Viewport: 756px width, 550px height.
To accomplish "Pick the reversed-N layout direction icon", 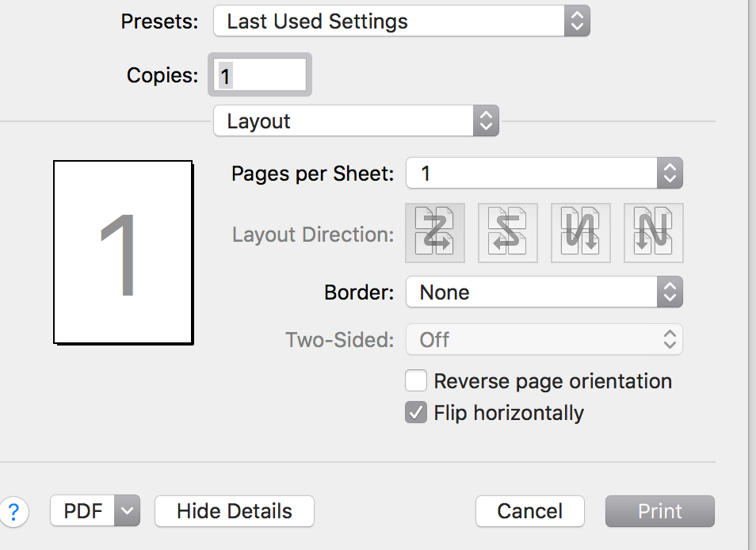I will click(x=581, y=233).
